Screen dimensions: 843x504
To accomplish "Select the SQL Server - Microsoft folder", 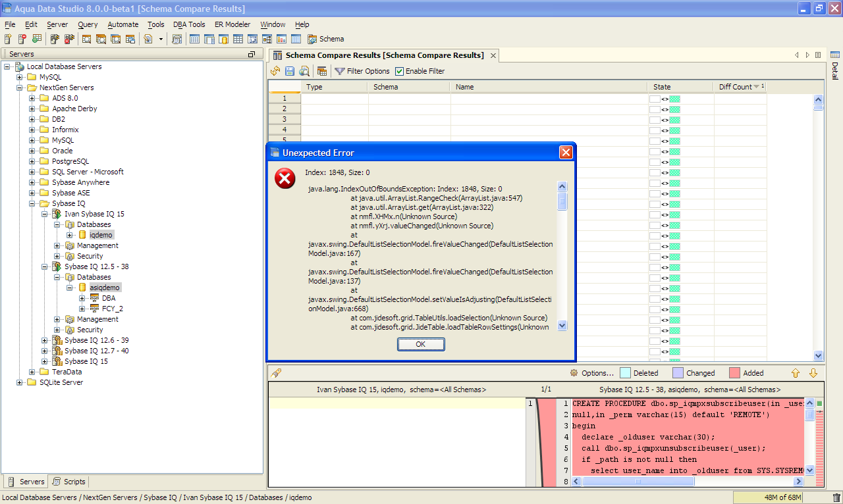I will (88, 172).
